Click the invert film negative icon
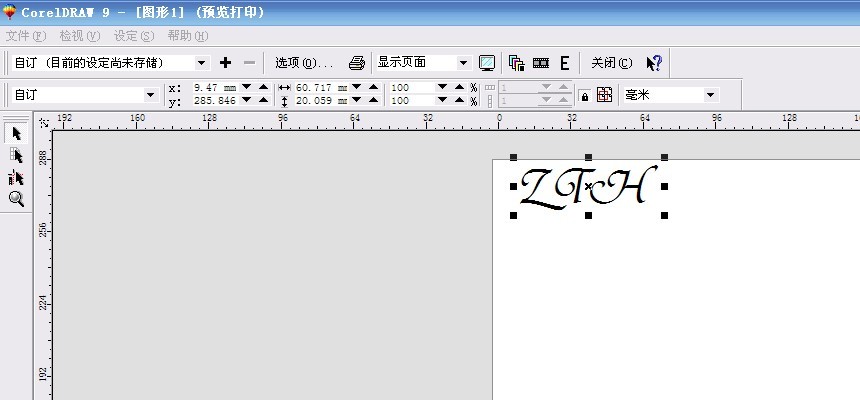860x400 pixels. point(541,63)
